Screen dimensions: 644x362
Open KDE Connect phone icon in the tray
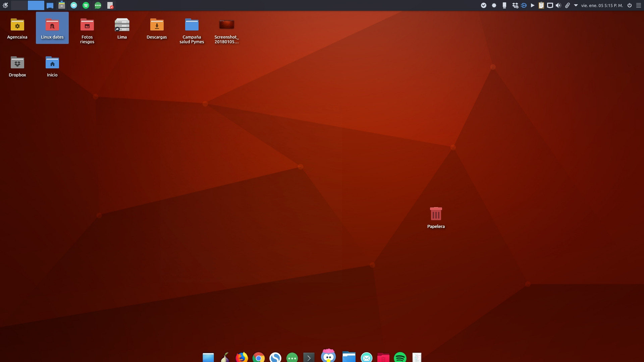pos(504,5)
